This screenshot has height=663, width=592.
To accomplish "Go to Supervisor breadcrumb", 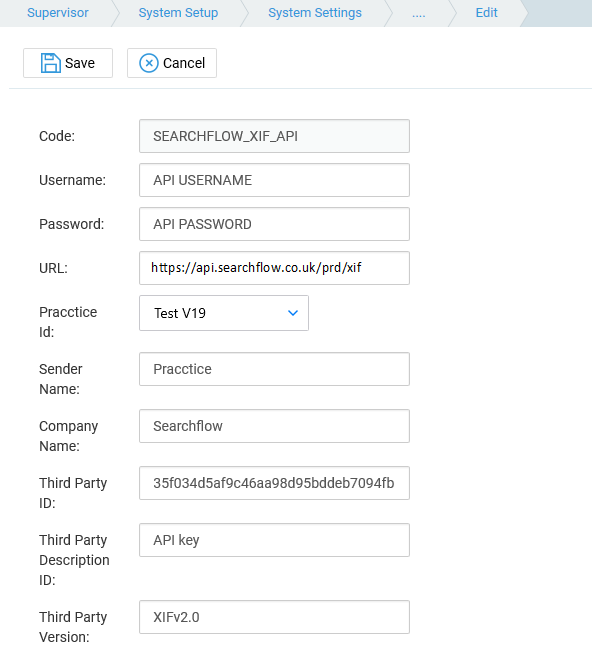I will pos(58,13).
